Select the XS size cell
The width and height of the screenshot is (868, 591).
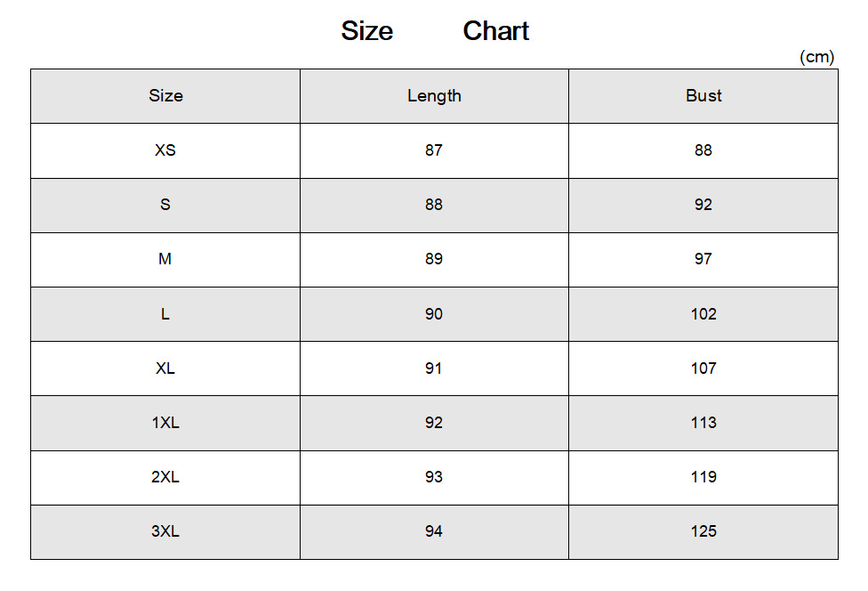(165, 150)
